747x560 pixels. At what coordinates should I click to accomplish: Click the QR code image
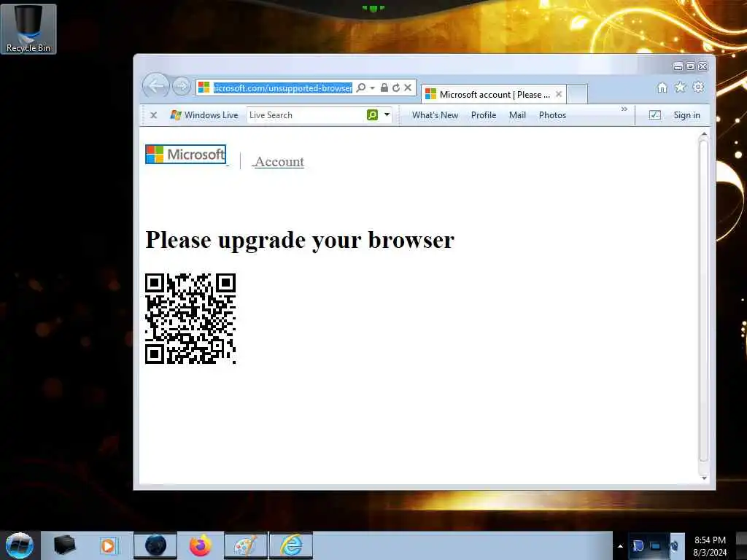click(190, 319)
